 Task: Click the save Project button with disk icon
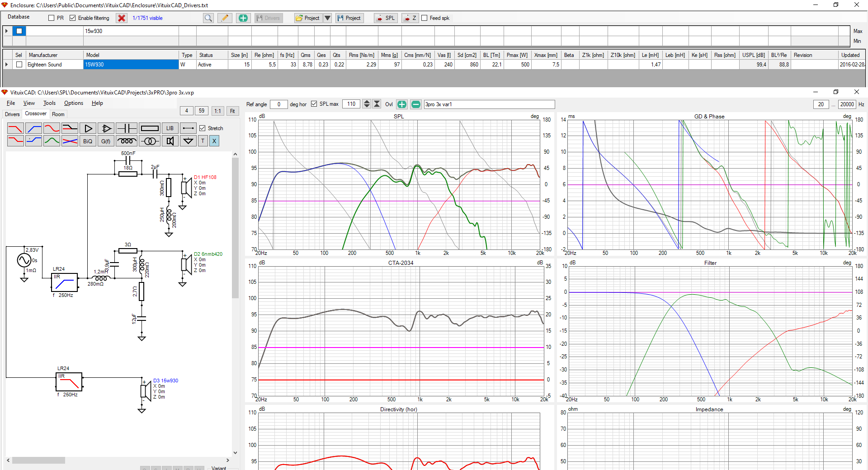point(349,18)
